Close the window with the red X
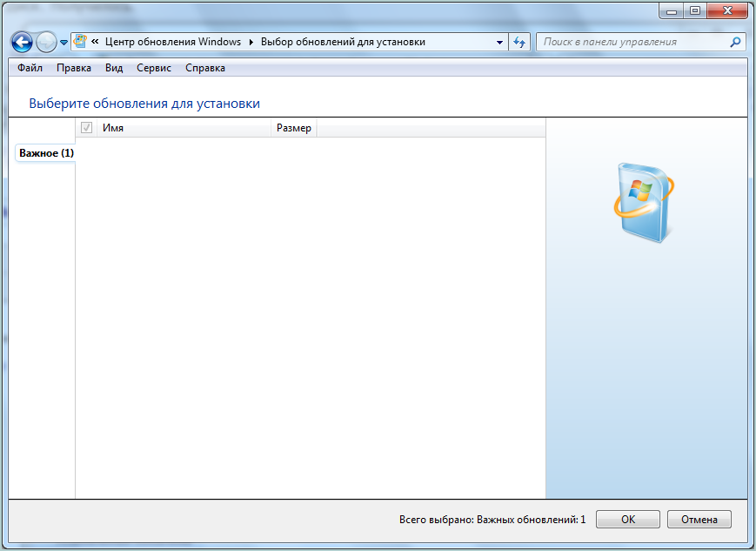 (x=727, y=10)
